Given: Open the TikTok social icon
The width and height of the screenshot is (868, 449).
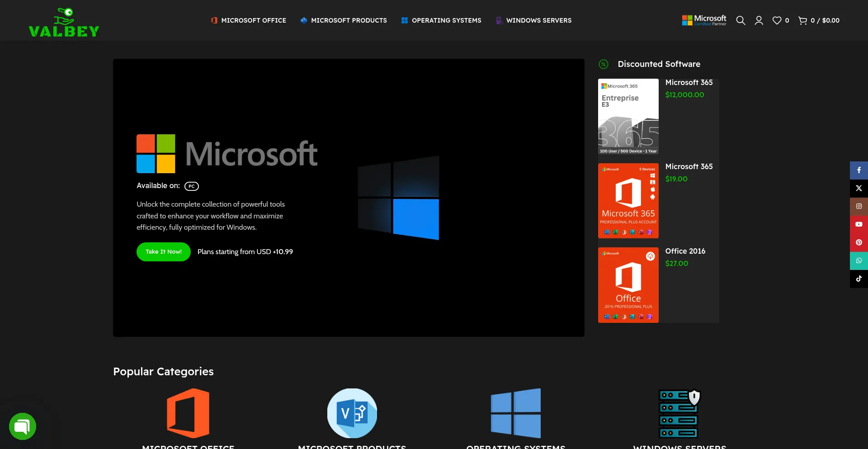Looking at the screenshot, I should (x=859, y=279).
